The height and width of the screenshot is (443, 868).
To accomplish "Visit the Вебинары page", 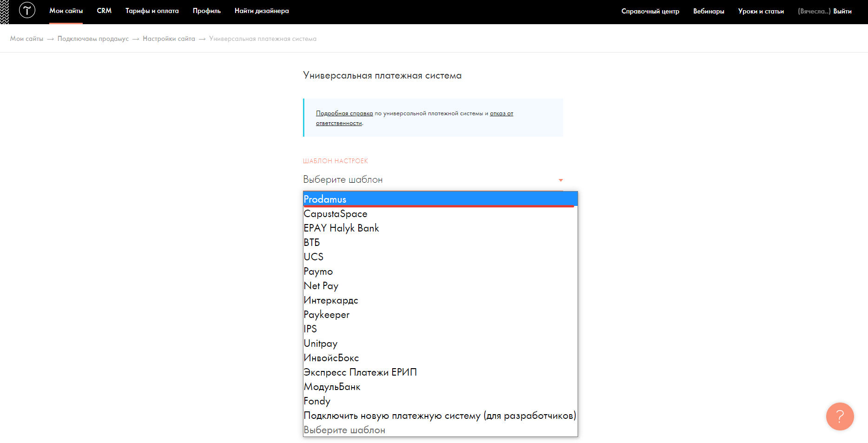I will [x=709, y=11].
